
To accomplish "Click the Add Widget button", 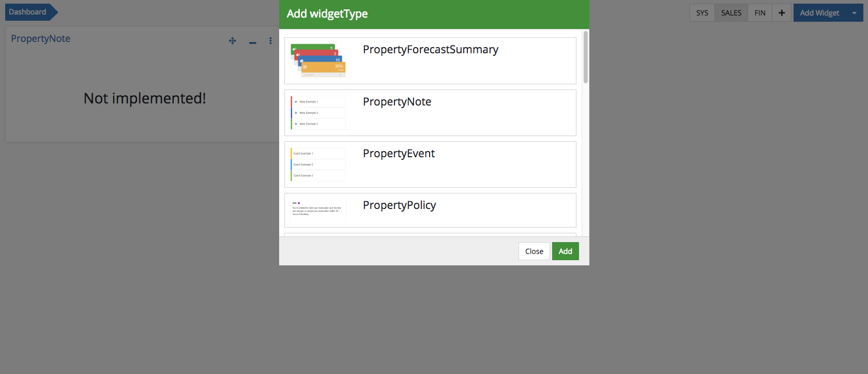I will (x=819, y=13).
